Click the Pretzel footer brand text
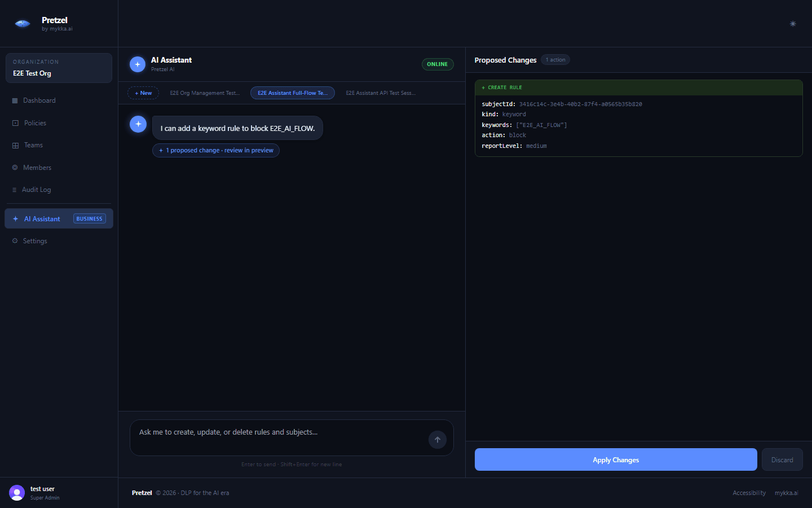This screenshot has height=508, width=812. coord(142,493)
